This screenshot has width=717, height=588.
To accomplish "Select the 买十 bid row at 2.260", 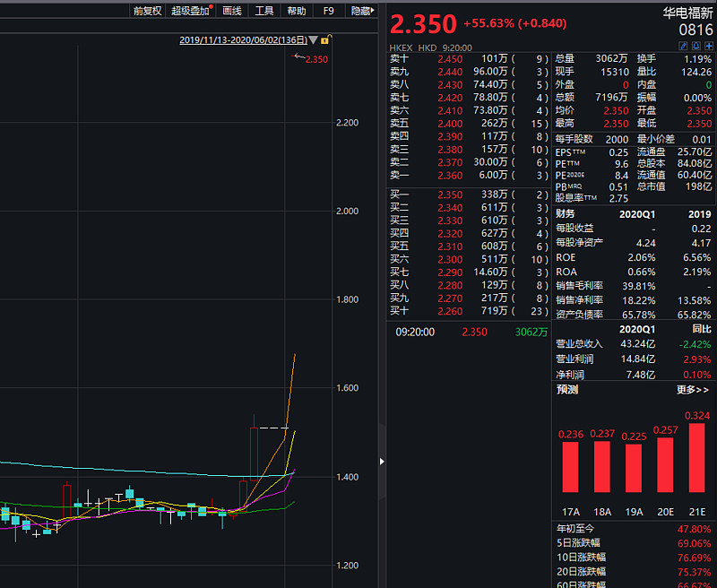I will (468, 311).
